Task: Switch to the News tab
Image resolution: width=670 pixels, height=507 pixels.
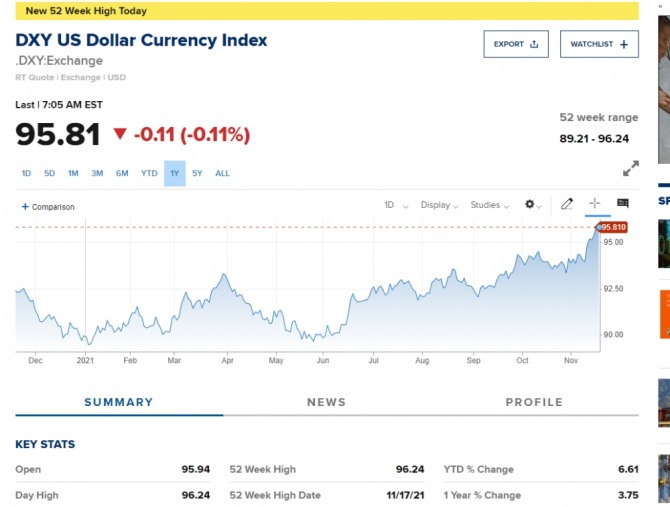Action: [x=326, y=402]
